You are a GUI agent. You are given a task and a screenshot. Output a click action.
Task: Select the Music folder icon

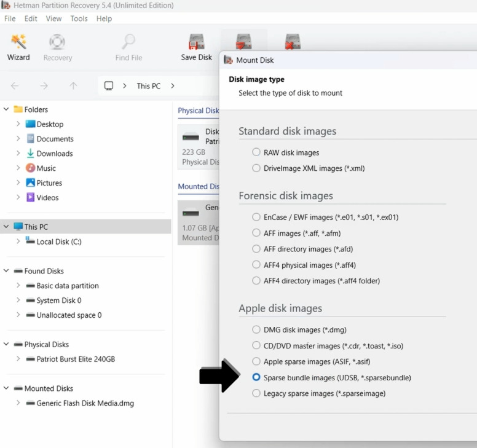tap(30, 168)
